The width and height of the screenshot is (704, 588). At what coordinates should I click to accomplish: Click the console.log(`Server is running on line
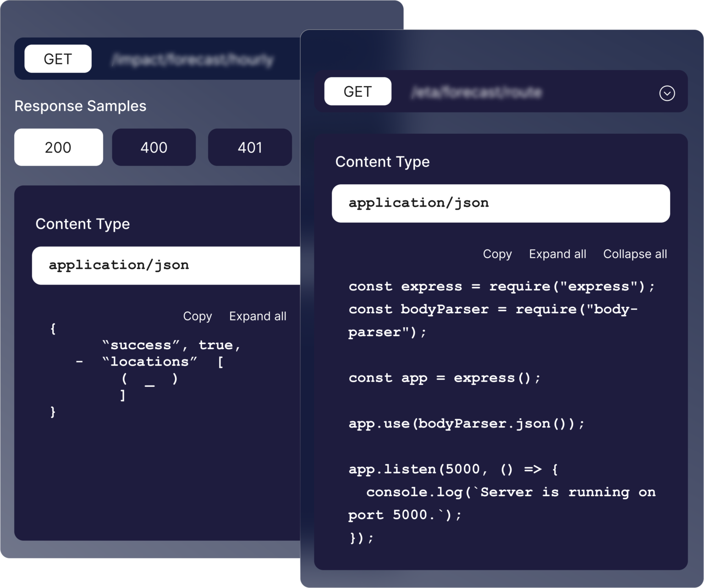point(511,492)
